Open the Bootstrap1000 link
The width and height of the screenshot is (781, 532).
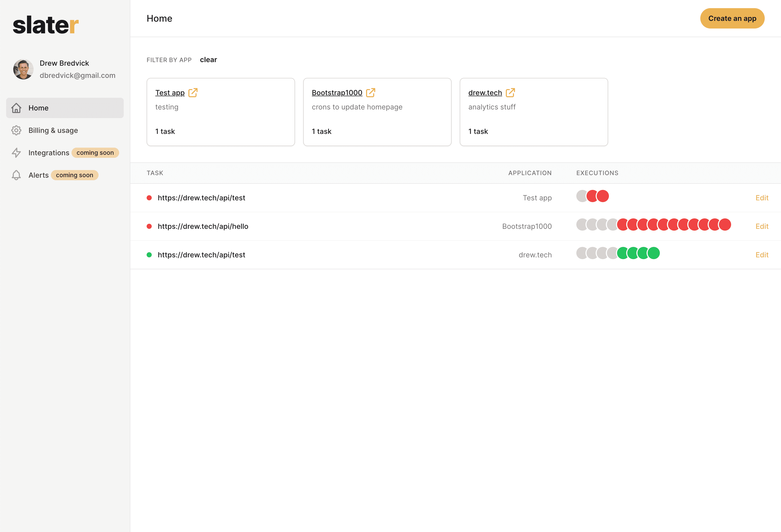(337, 92)
